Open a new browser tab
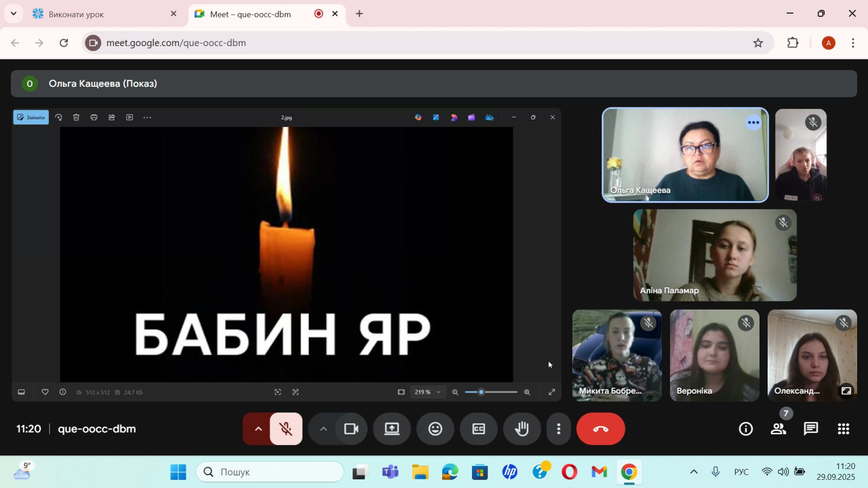The width and height of the screenshot is (868, 488). [359, 14]
